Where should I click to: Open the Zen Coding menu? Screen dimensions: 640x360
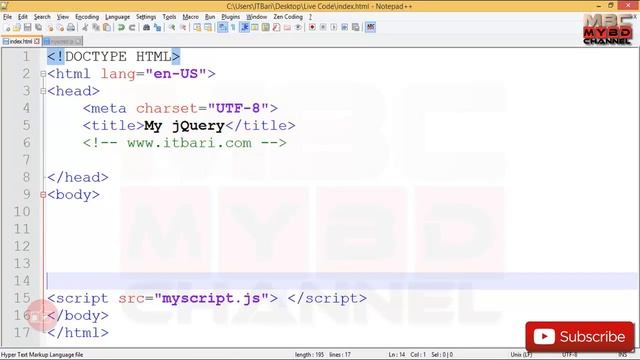[288, 17]
